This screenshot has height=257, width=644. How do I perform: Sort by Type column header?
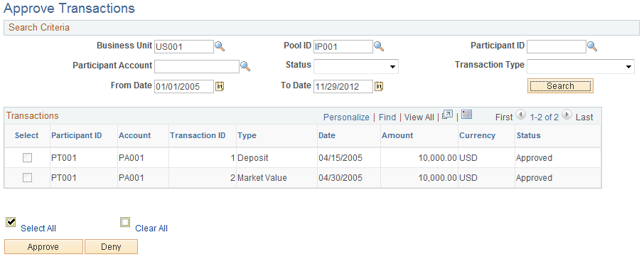[247, 135]
